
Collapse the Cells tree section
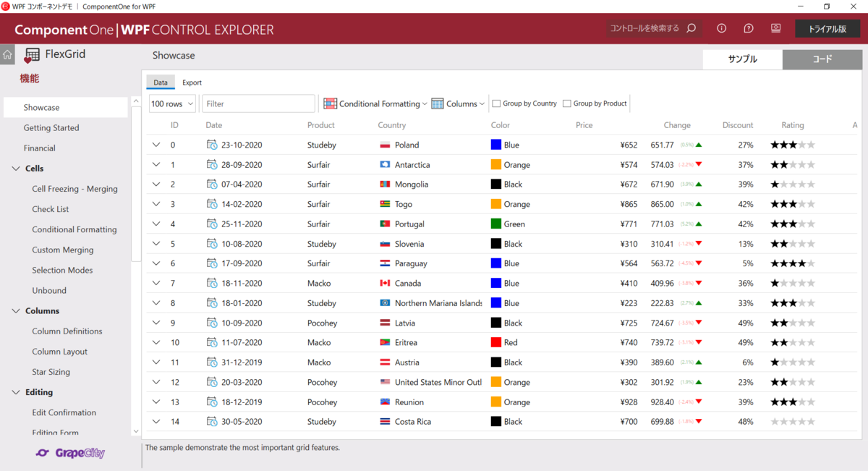(17, 169)
